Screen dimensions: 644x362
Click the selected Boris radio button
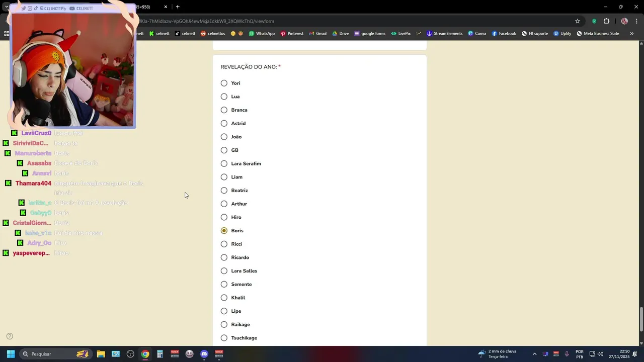coord(224,231)
